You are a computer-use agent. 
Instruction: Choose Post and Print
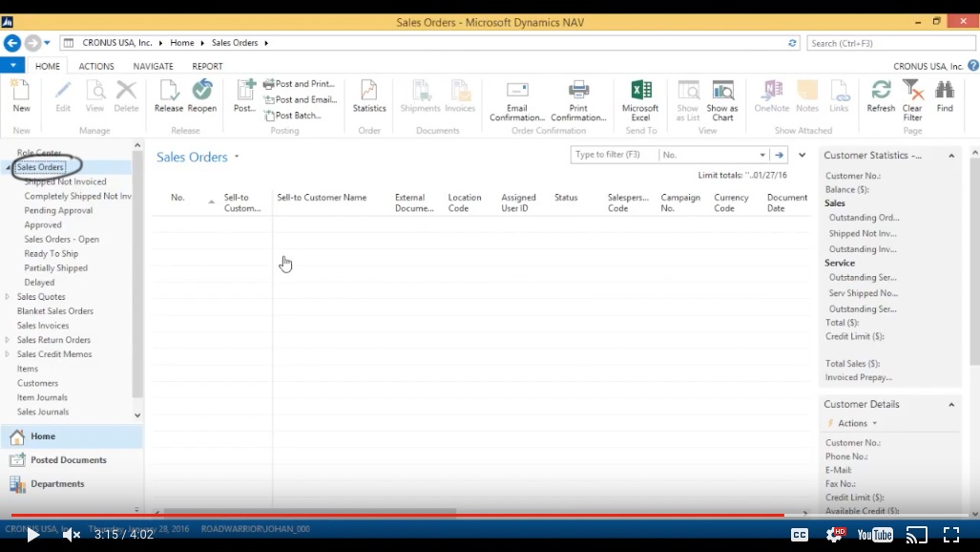[300, 84]
